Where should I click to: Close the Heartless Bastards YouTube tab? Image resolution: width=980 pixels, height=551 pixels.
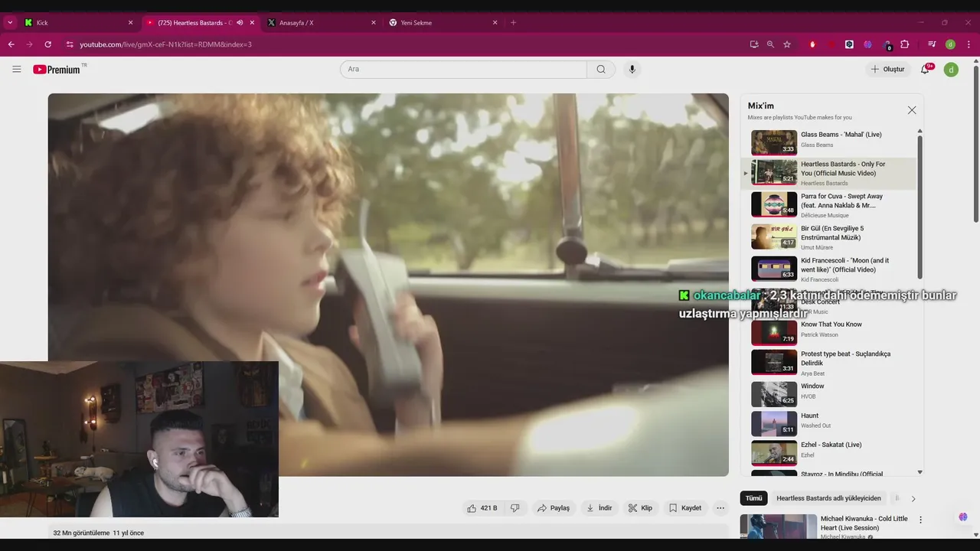252,23
